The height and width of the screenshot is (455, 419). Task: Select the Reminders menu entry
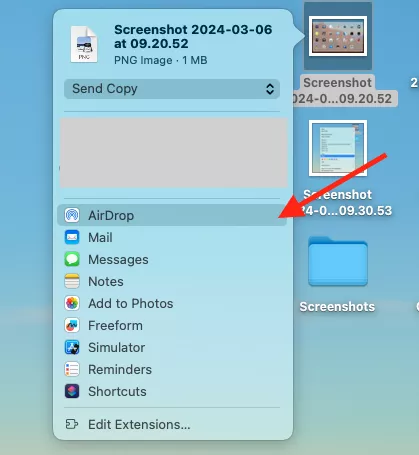172,369
